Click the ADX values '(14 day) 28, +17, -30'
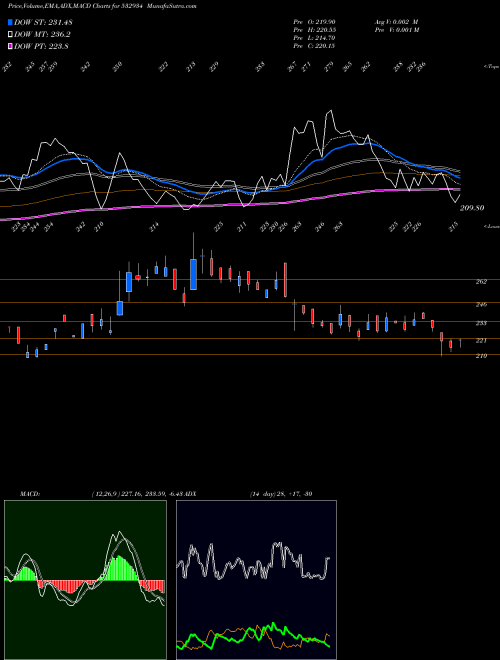The width and height of the screenshot is (500, 660). tap(281, 494)
